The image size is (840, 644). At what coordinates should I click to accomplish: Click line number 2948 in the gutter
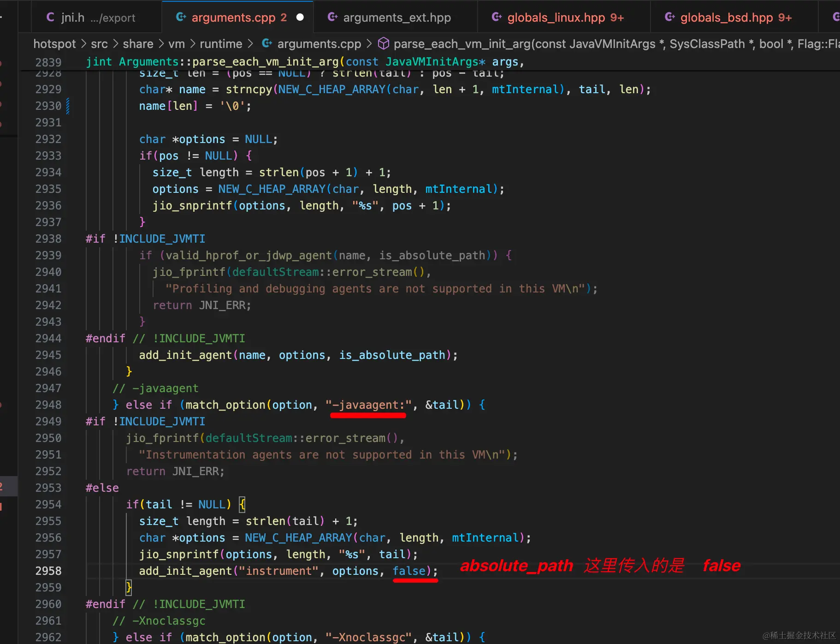[48, 405]
